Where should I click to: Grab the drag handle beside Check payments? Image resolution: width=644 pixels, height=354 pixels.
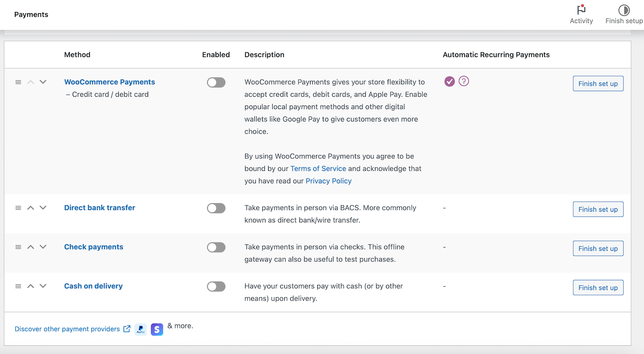18,247
